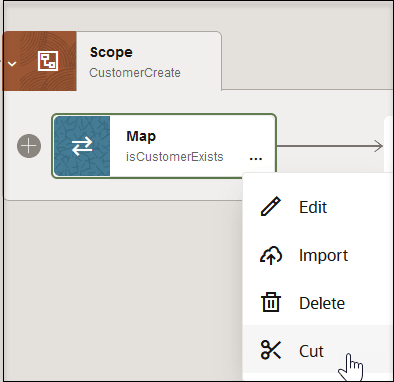Screen dimensions: 394x382
Task: Click the cloud upload Import icon
Action: pyautogui.click(x=271, y=255)
